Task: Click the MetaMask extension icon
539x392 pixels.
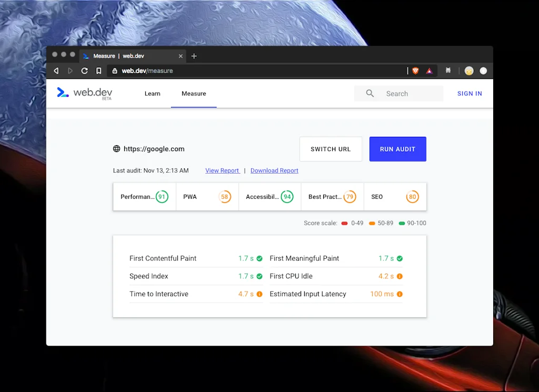Action: click(x=448, y=71)
